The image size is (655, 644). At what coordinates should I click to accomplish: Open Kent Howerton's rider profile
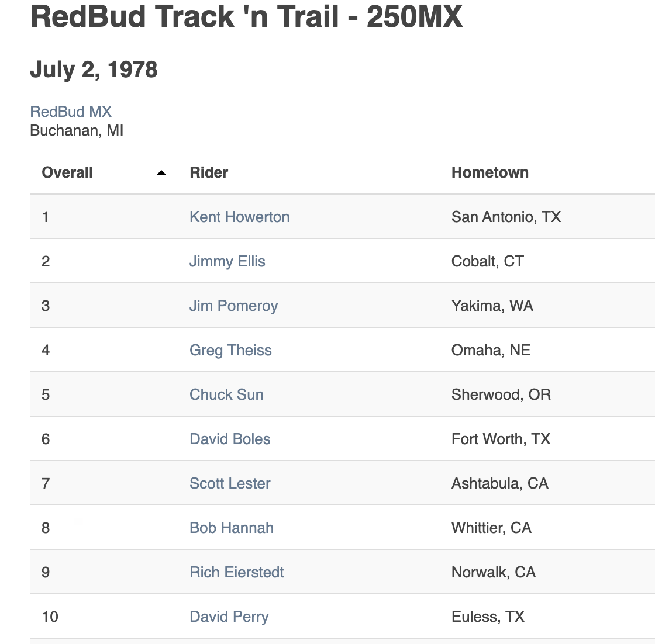[x=239, y=217]
